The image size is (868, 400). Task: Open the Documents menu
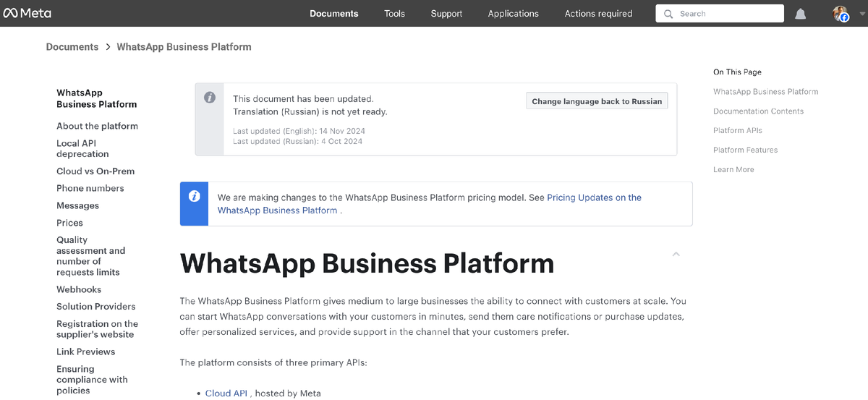[x=334, y=14]
